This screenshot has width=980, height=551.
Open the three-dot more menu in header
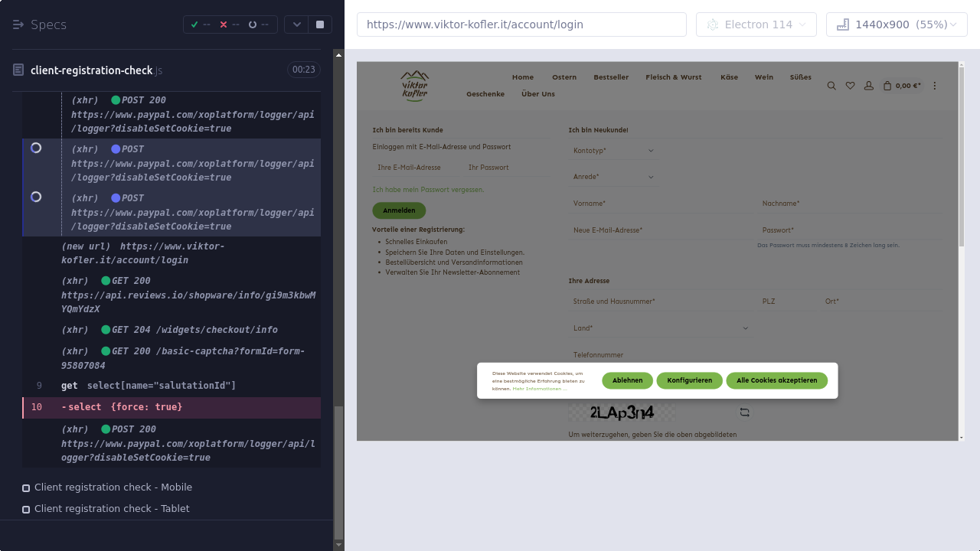934,86
